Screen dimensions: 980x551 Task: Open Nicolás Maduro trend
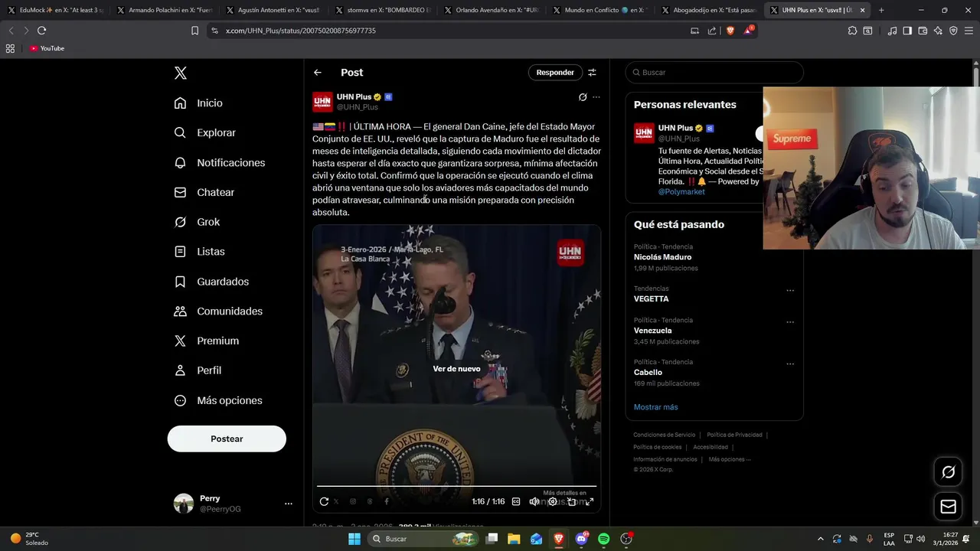(x=662, y=257)
